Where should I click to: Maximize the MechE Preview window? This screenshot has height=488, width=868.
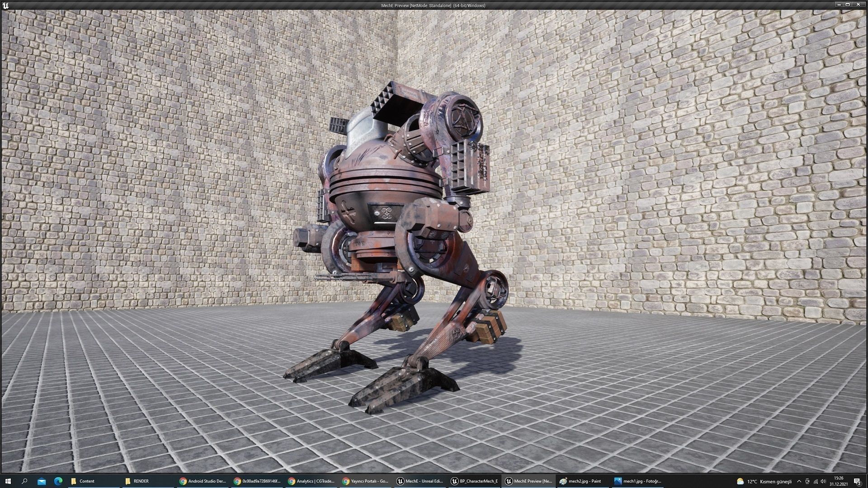(x=848, y=5)
